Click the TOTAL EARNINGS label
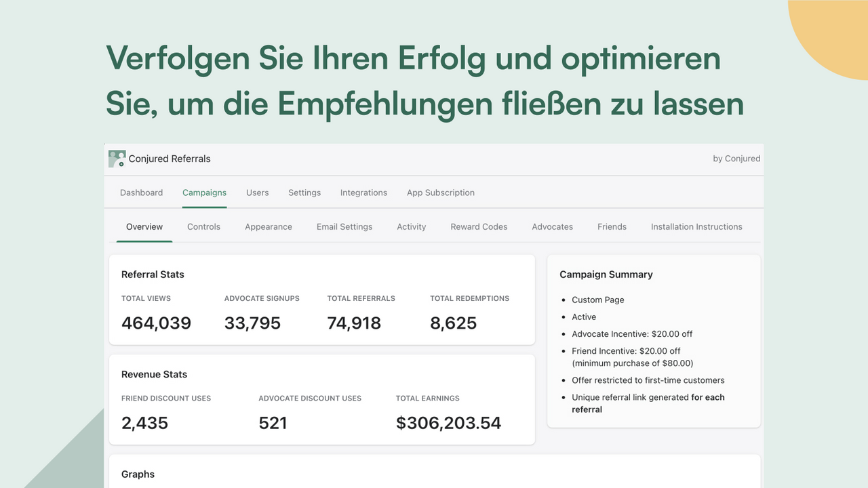This screenshot has width=868, height=488. (x=427, y=399)
